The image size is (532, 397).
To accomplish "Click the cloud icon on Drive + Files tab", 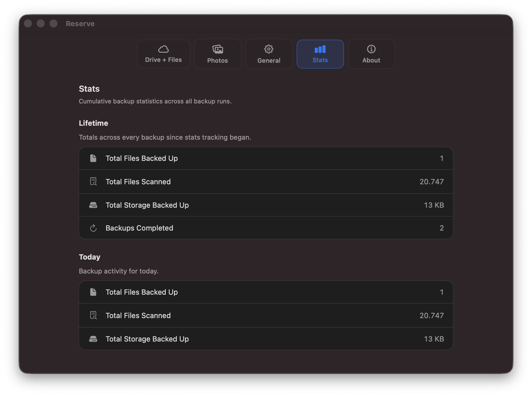I will click(x=163, y=49).
